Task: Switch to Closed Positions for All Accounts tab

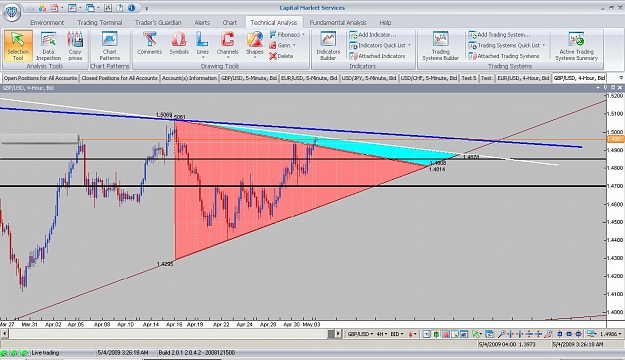Action: 120,78
